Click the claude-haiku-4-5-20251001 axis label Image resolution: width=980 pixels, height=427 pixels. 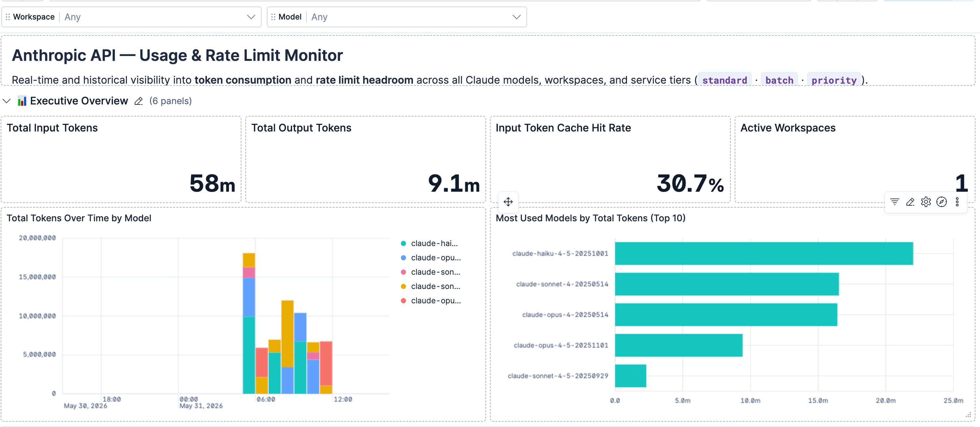click(x=560, y=254)
